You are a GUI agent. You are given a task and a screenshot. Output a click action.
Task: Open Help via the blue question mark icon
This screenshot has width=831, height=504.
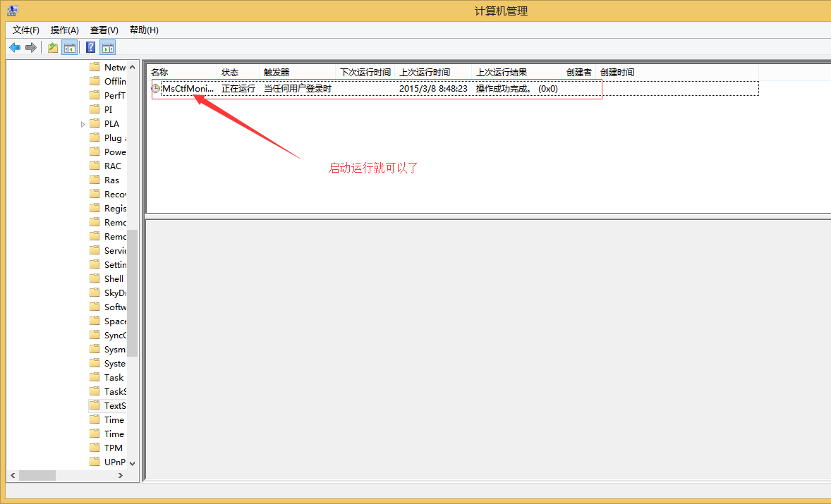pyautogui.click(x=90, y=48)
